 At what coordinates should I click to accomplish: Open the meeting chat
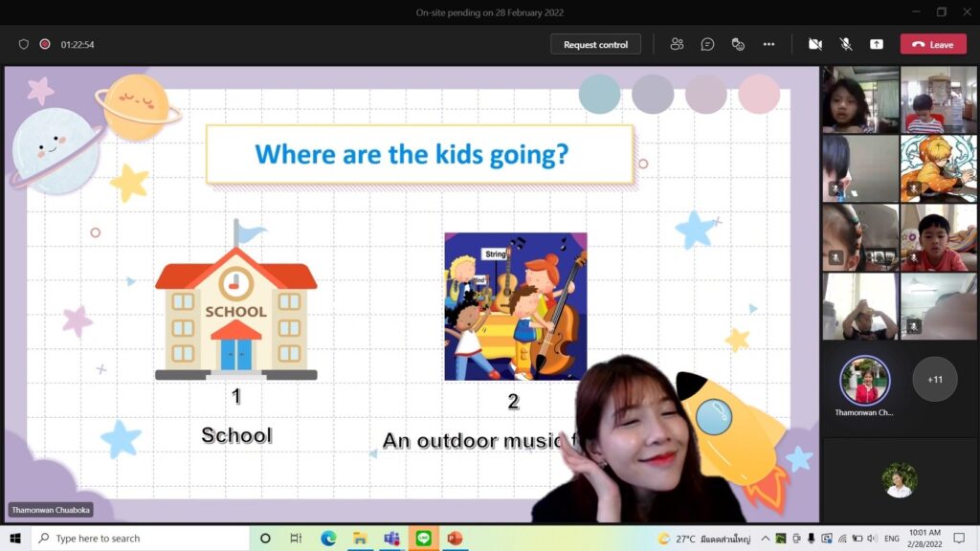click(707, 44)
